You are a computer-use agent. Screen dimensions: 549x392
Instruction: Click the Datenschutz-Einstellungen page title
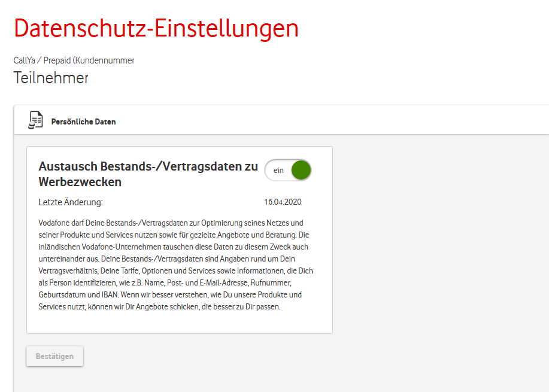pyautogui.click(x=156, y=28)
